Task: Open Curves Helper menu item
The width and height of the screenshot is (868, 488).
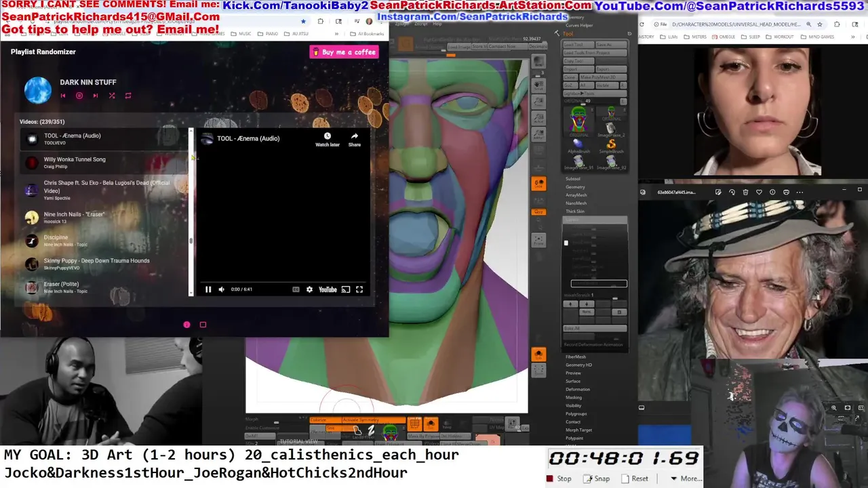Action: [x=578, y=25]
